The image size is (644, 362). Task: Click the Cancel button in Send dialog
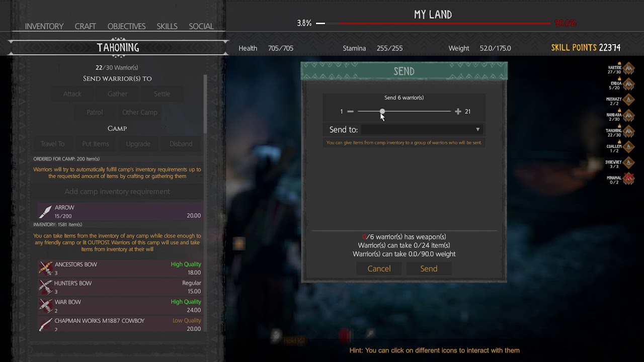pyautogui.click(x=379, y=268)
